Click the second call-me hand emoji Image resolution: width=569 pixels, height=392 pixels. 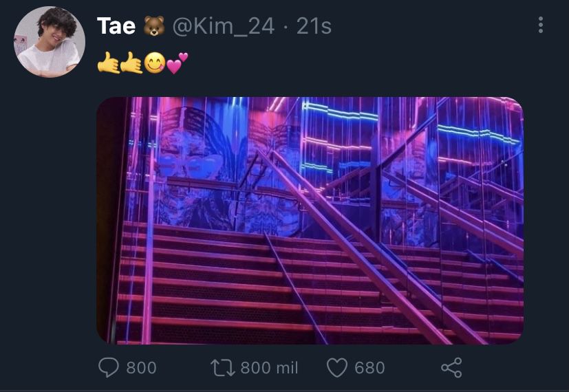pos(131,63)
